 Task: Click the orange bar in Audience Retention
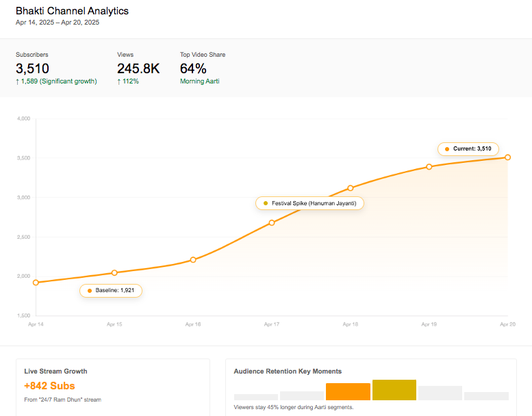(348, 391)
